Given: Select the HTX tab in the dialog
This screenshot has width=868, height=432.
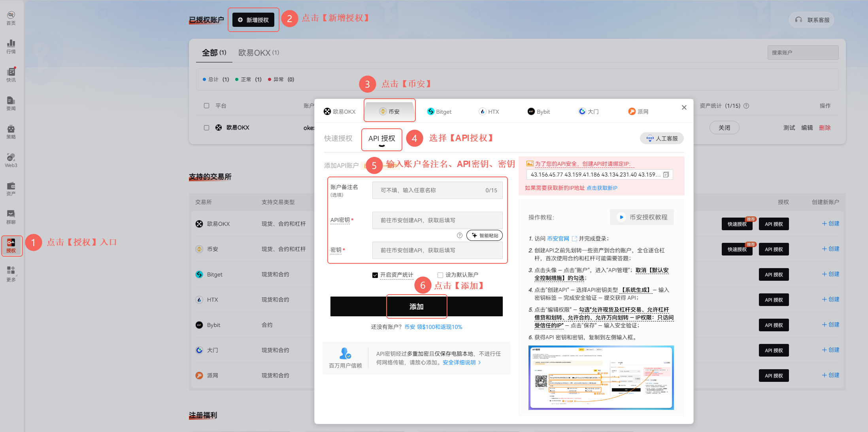Looking at the screenshot, I should pyautogui.click(x=489, y=111).
